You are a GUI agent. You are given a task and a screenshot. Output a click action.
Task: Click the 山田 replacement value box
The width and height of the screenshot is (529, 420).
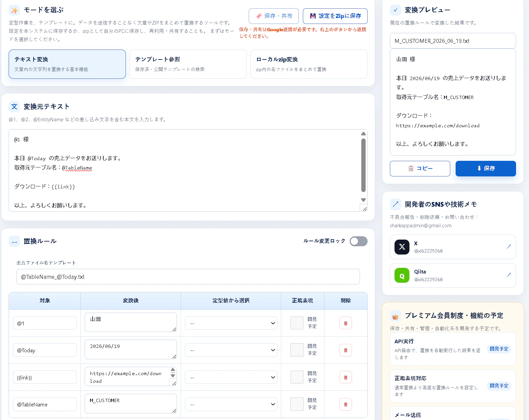131,322
